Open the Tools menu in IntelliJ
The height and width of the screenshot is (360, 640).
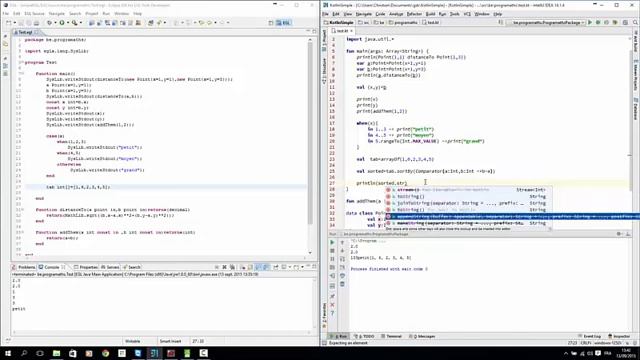454,14
